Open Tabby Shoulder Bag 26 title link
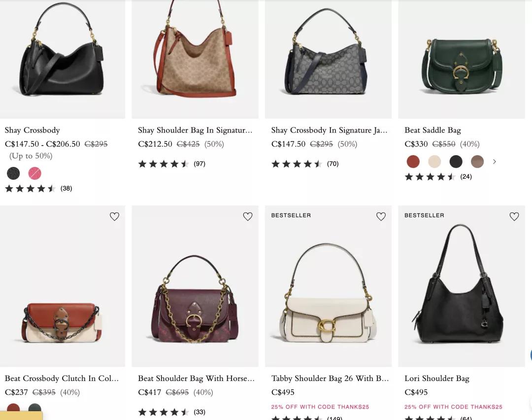 tap(330, 378)
